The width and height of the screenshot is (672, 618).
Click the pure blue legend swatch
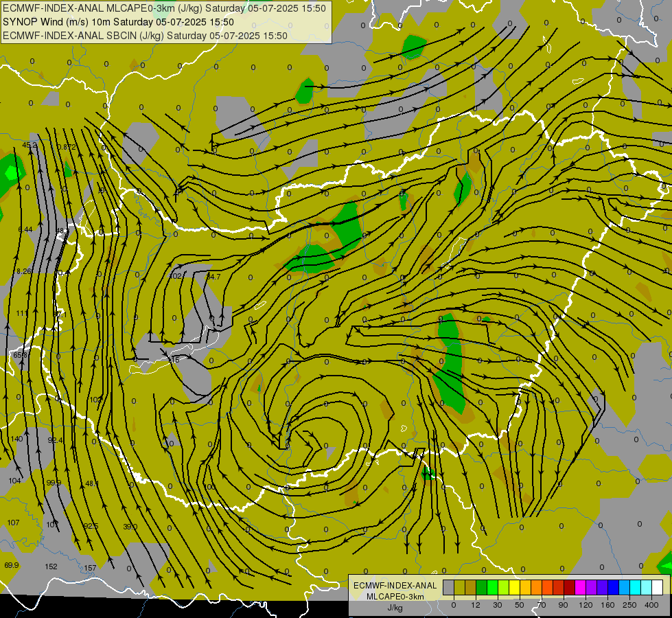(x=614, y=588)
